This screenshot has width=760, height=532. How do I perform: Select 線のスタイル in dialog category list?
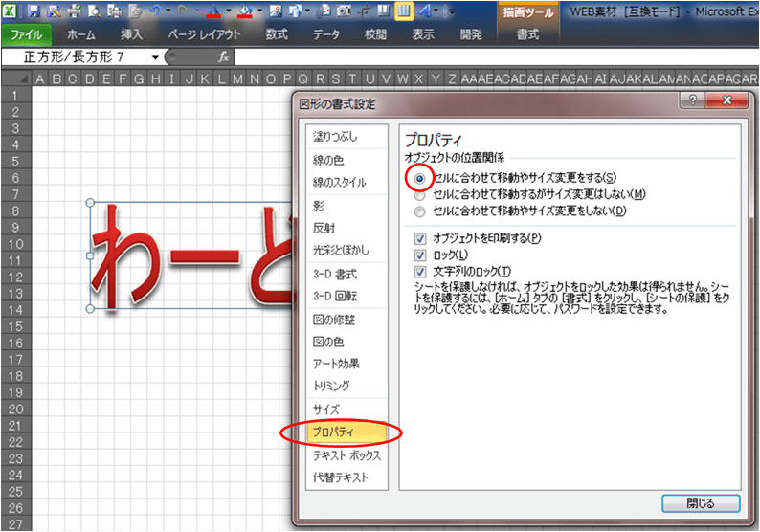347,183
